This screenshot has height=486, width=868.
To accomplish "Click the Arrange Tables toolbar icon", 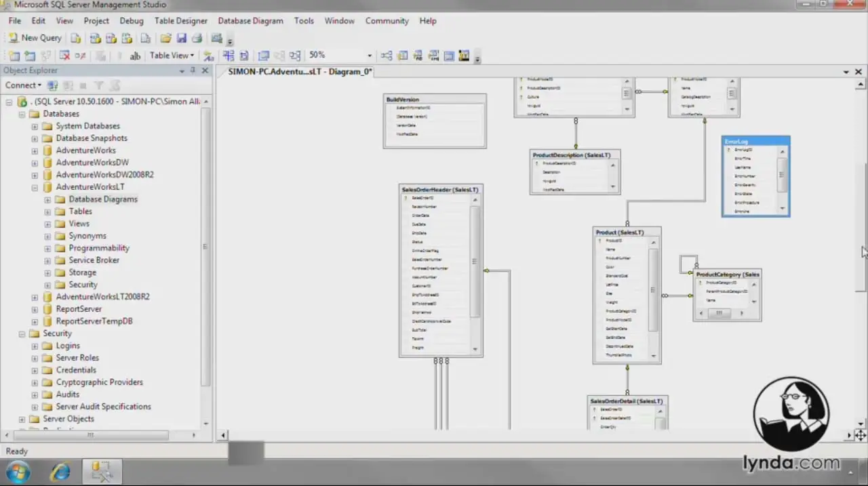I will [x=295, y=56].
